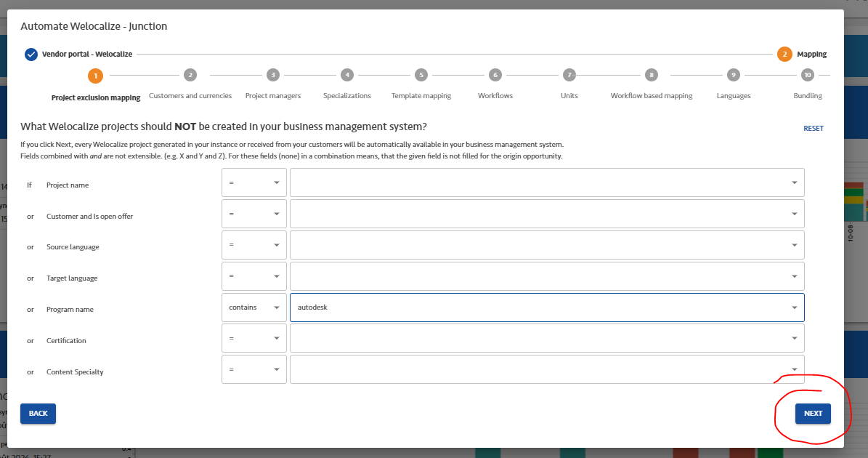
Task: Open the Certification operator dropdown
Action: coord(254,338)
